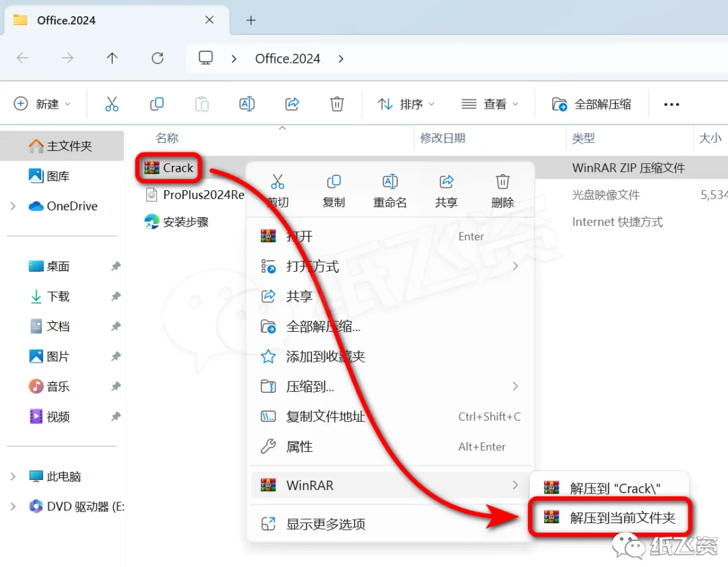This screenshot has width=728, height=567.
Task: Click the Copy icon in the toolbar
Action: [157, 104]
